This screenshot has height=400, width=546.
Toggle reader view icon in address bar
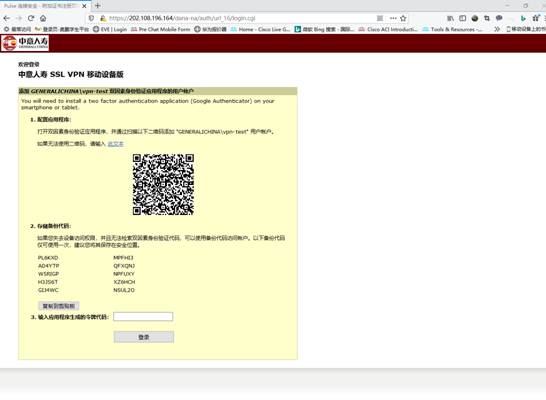coord(380,18)
